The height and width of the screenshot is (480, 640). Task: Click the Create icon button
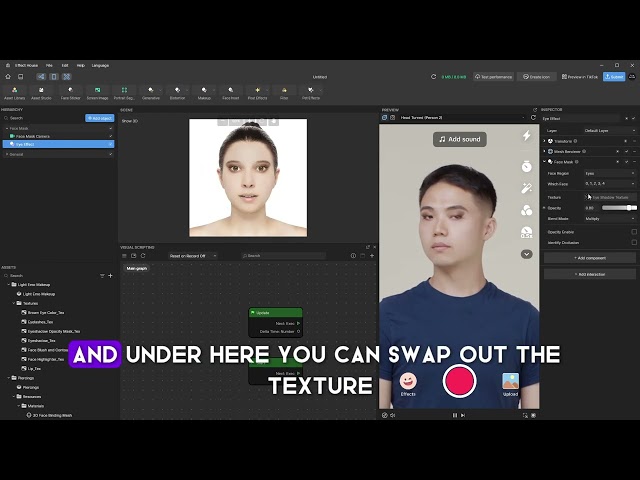point(536,77)
